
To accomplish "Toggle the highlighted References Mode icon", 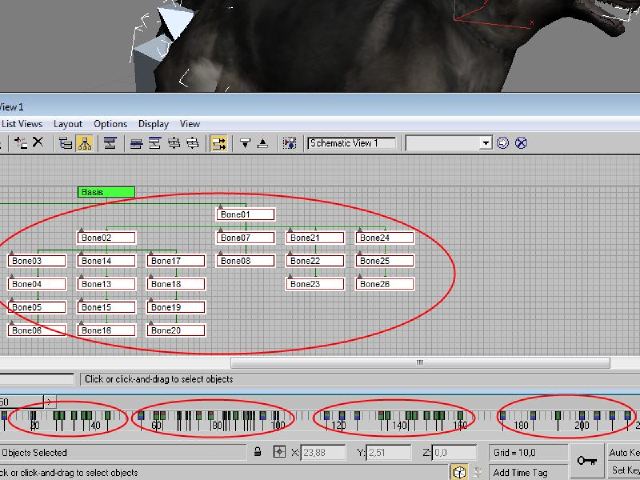I will tap(84, 143).
